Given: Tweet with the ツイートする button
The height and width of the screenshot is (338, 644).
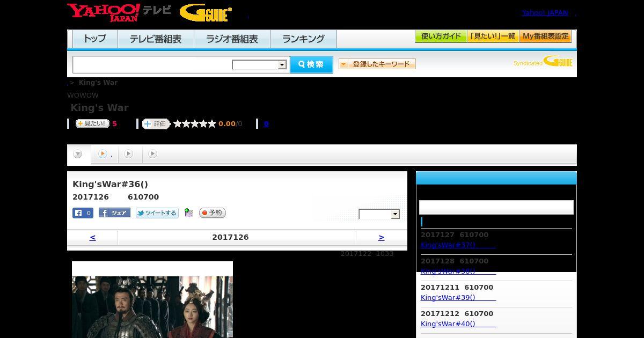Looking at the screenshot, I should point(157,213).
